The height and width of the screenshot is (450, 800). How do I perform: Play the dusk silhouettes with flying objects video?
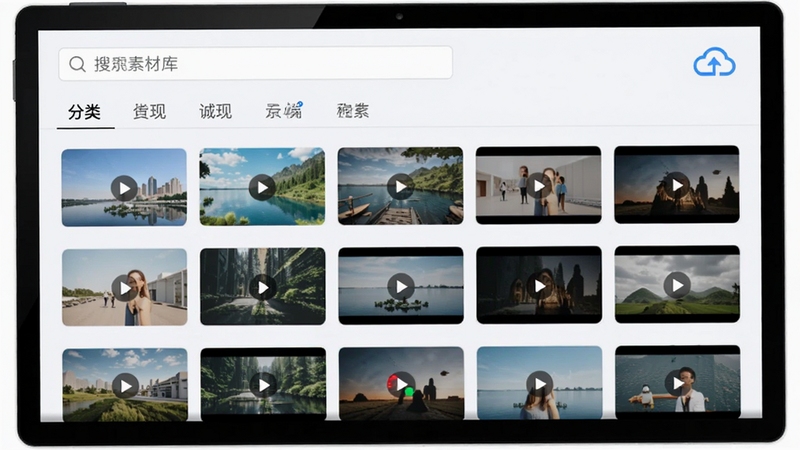click(x=677, y=185)
